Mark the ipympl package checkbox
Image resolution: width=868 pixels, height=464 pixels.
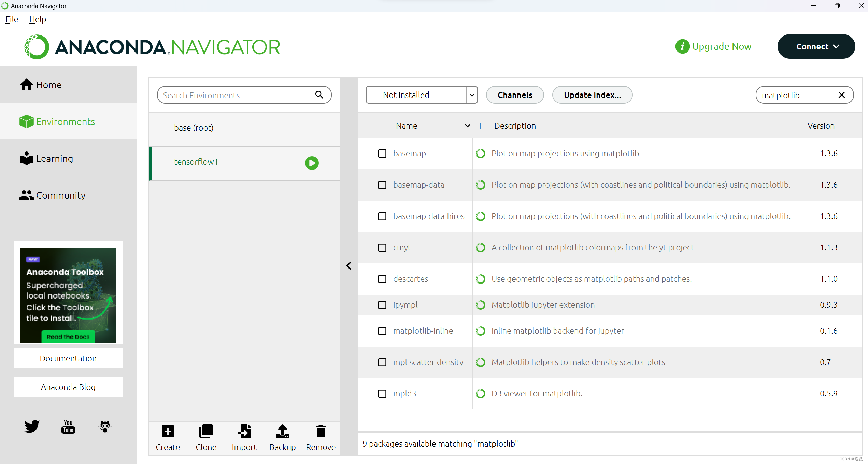pyautogui.click(x=382, y=305)
